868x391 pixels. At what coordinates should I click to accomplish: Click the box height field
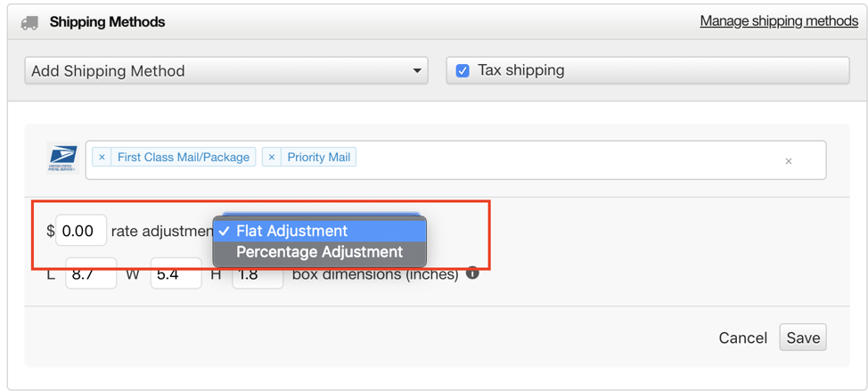pos(258,273)
